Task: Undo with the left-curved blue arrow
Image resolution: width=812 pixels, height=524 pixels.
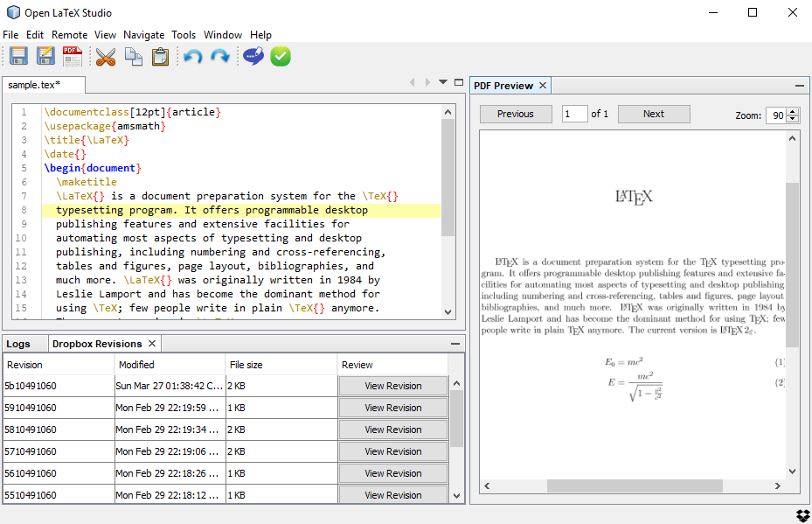Action: tap(193, 56)
